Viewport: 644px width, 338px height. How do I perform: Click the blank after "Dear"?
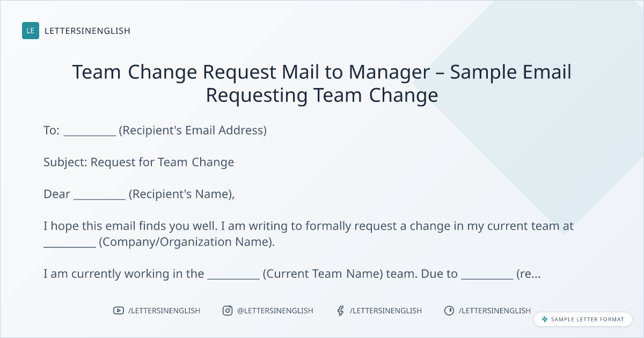pyautogui.click(x=99, y=195)
